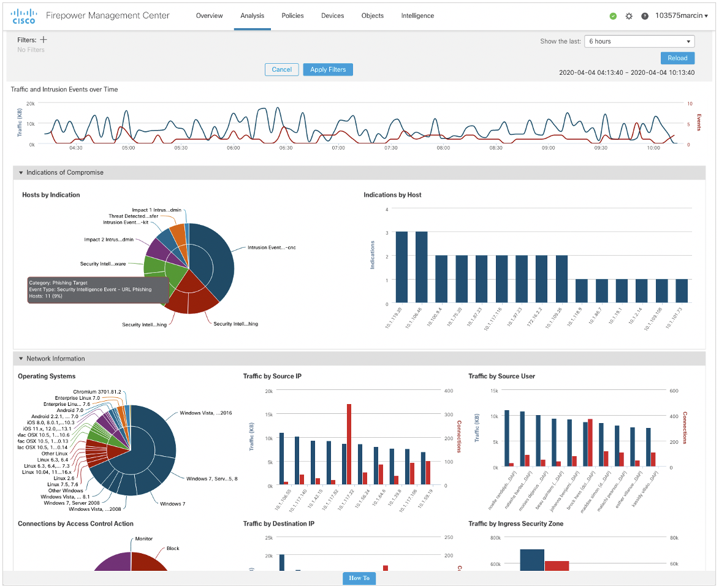Screen dimensions: 719x588
Task: Reload the dashboard data
Action: click(x=677, y=58)
